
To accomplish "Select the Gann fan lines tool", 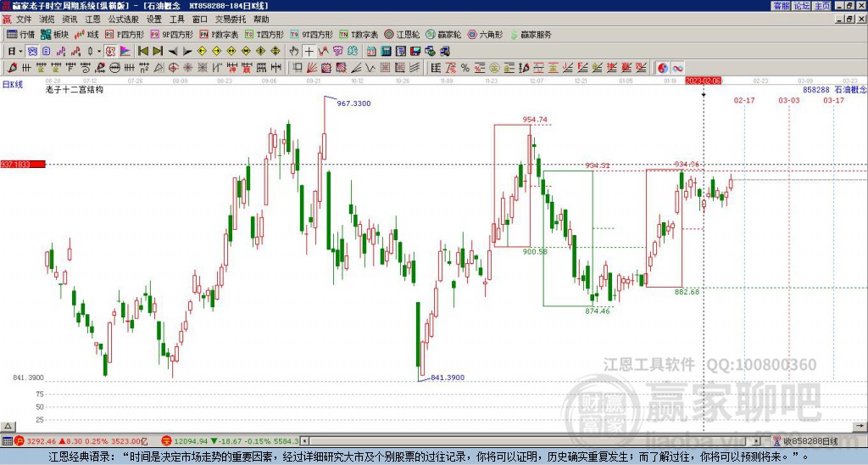I will point(312,68).
